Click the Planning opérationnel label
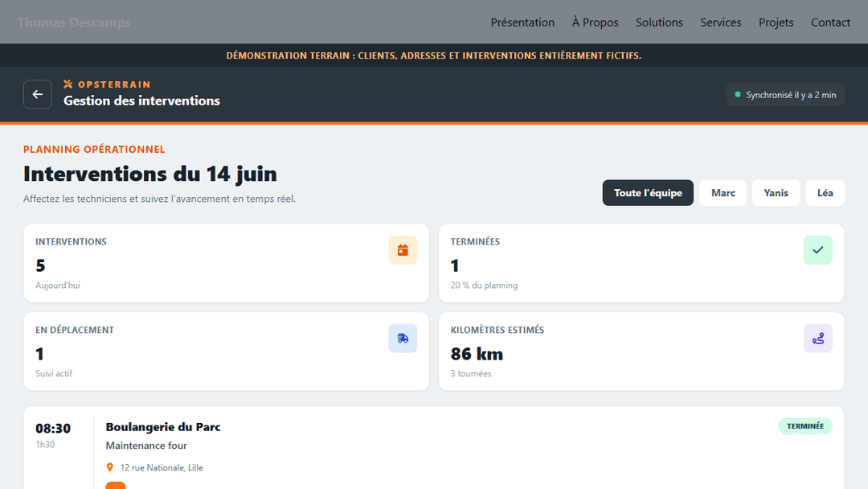Viewport: 868px width, 489px height. (x=94, y=149)
